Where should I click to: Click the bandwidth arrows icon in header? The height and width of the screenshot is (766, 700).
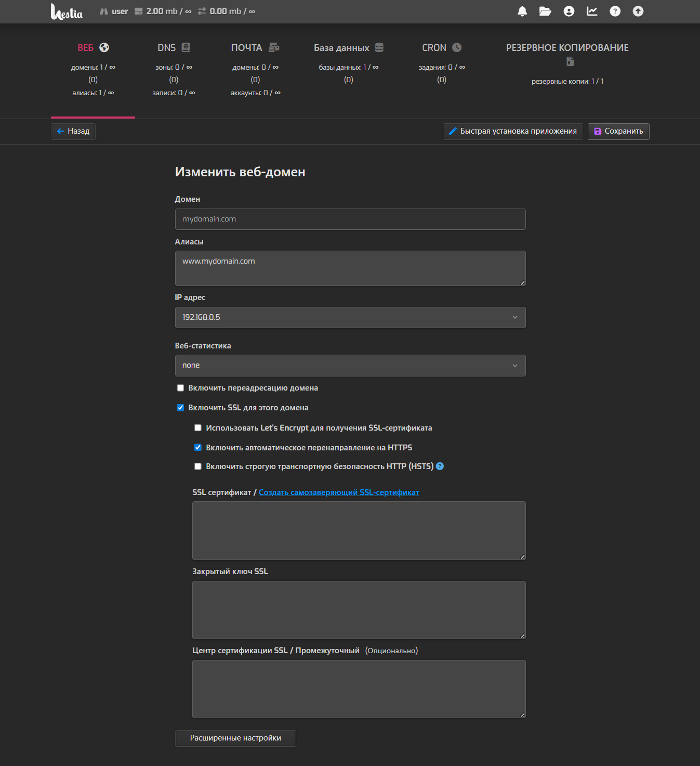click(x=202, y=11)
